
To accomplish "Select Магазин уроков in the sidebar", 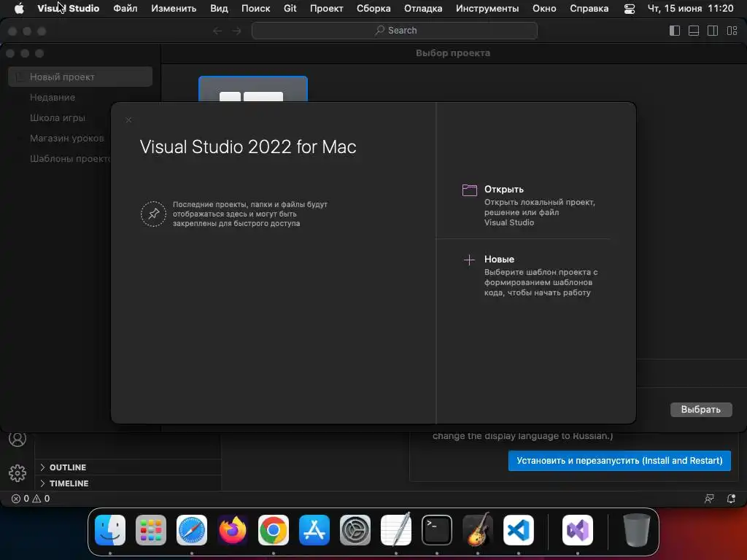I will pos(66,138).
